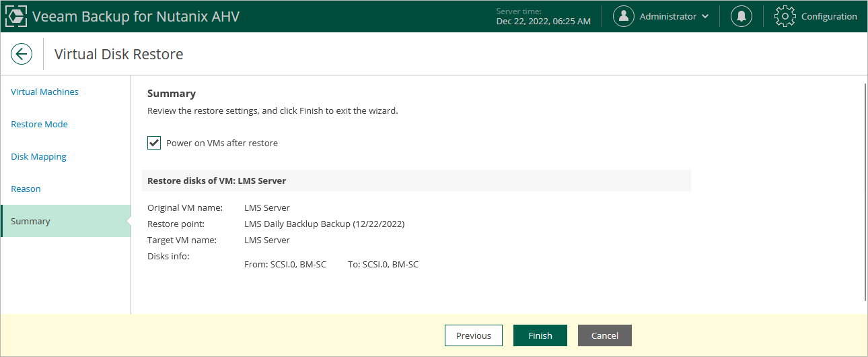
Task: Open the notifications bell
Action: [x=742, y=16]
